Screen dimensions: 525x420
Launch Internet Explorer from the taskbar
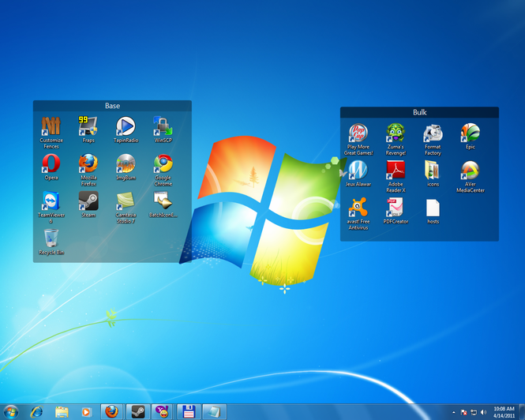coord(36,411)
